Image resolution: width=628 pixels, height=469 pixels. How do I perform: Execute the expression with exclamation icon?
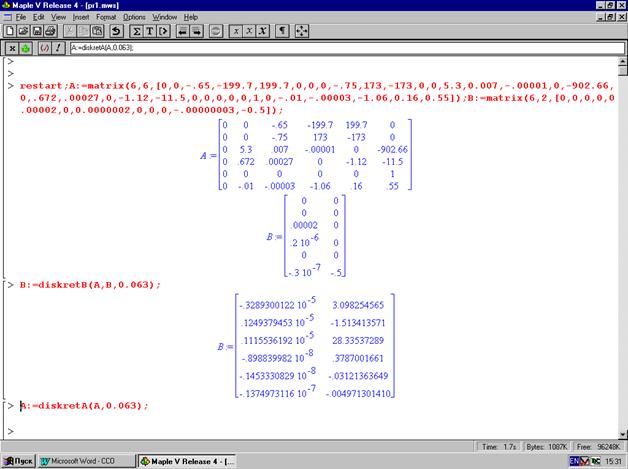(x=58, y=48)
